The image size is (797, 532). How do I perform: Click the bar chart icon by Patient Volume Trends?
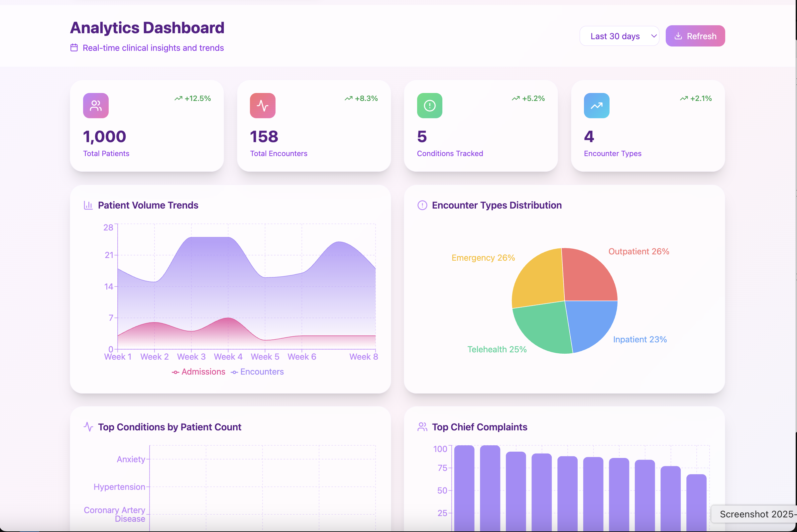[88, 205]
